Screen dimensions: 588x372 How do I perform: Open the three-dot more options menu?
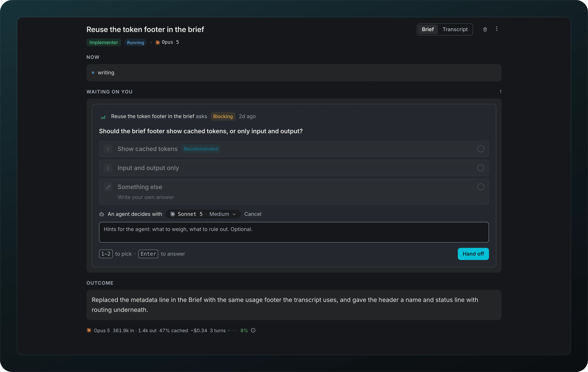pyautogui.click(x=496, y=29)
